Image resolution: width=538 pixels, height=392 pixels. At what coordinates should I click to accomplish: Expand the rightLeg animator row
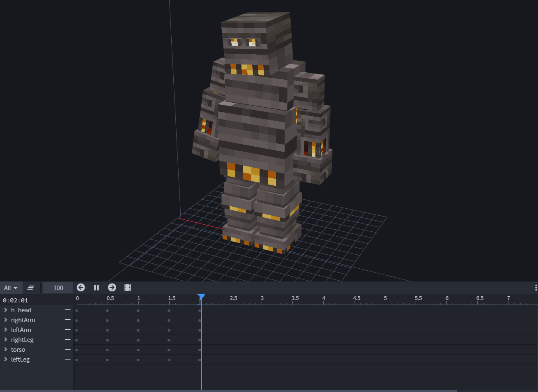[x=5, y=339]
